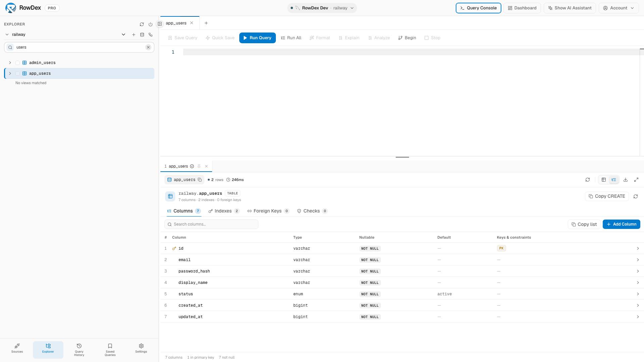644x362 pixels.
Task: Click the Run Query button
Action: point(257,38)
